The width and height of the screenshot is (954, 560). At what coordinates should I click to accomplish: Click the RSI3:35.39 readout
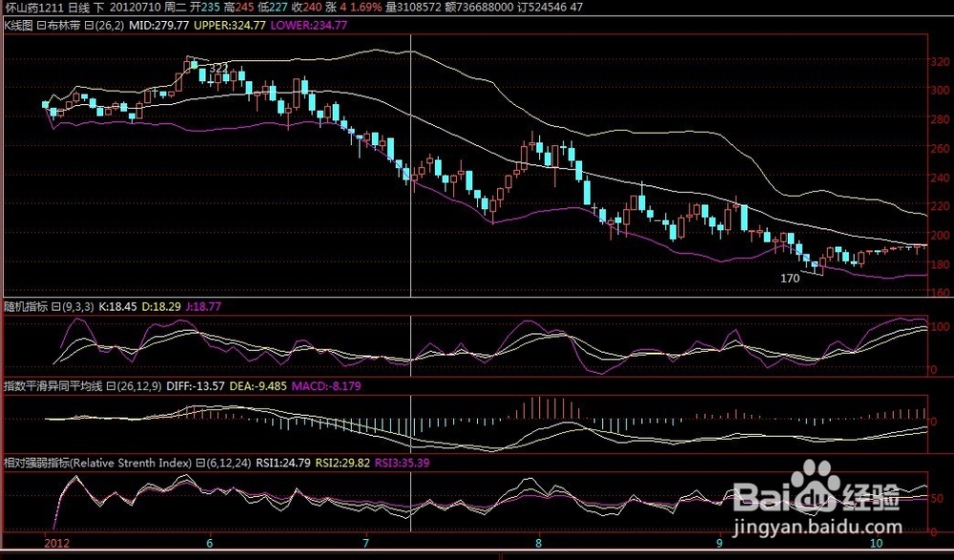403,464
